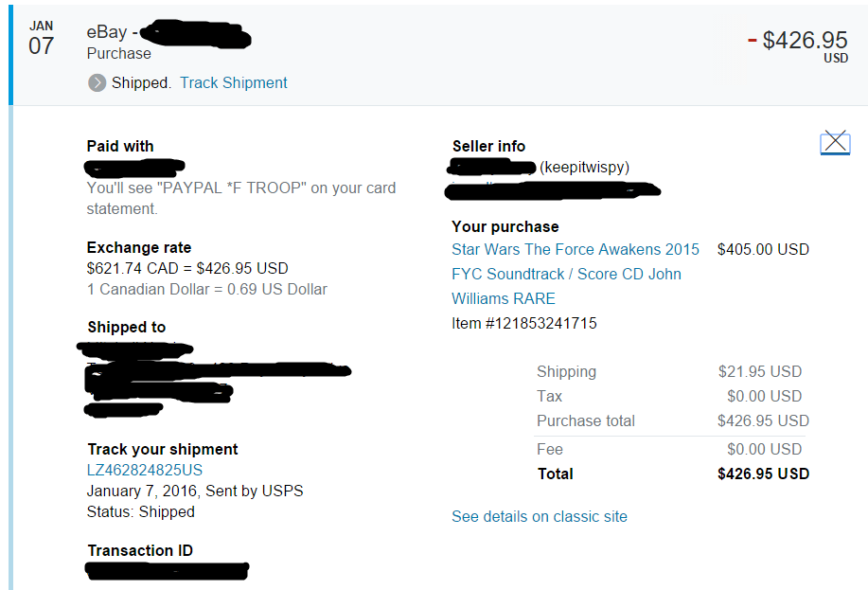Select the Item #121853241715 text
The image size is (868, 590).
click(524, 323)
